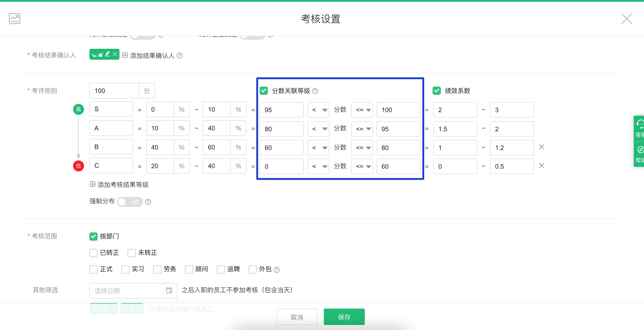Click 添加结果确认人 link

pos(149,55)
